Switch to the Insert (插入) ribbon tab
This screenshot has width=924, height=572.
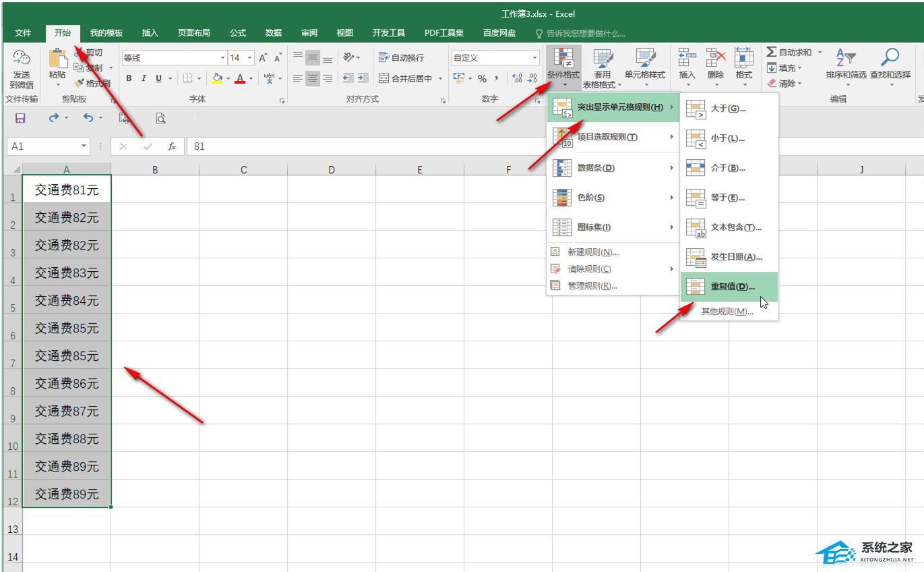click(150, 33)
